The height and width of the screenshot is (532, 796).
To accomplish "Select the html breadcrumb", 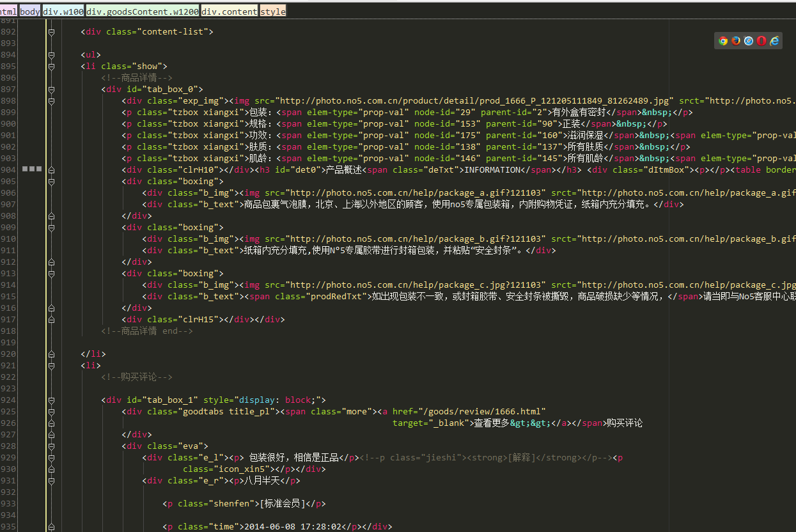I will pyautogui.click(x=8, y=12).
